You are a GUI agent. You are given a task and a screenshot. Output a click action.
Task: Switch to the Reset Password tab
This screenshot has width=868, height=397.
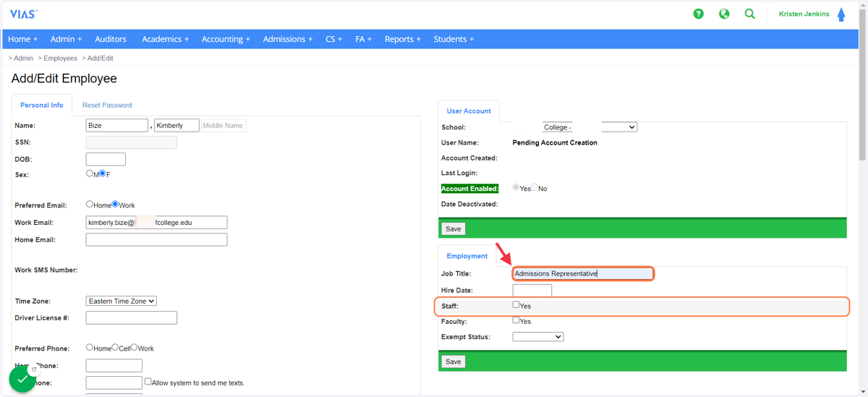107,105
